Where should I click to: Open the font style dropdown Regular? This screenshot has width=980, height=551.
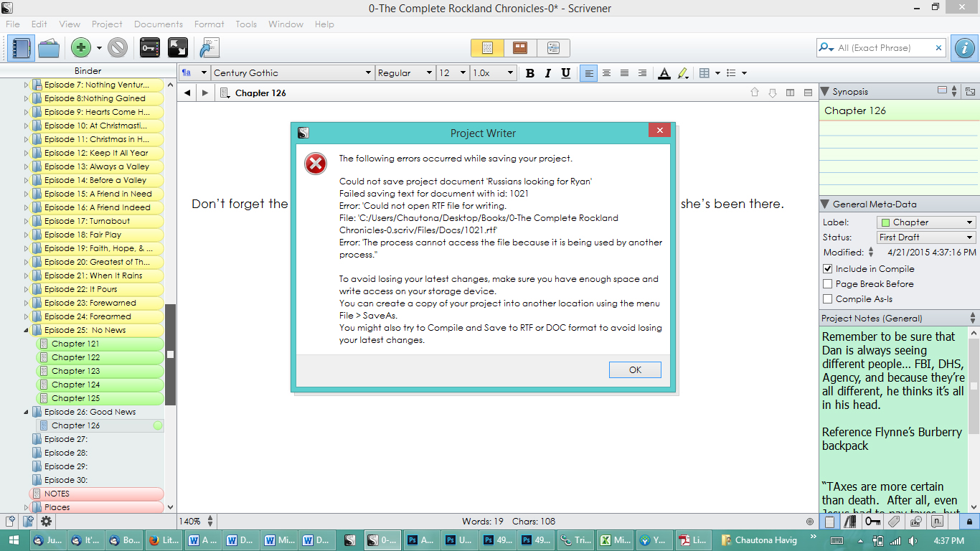[405, 73]
